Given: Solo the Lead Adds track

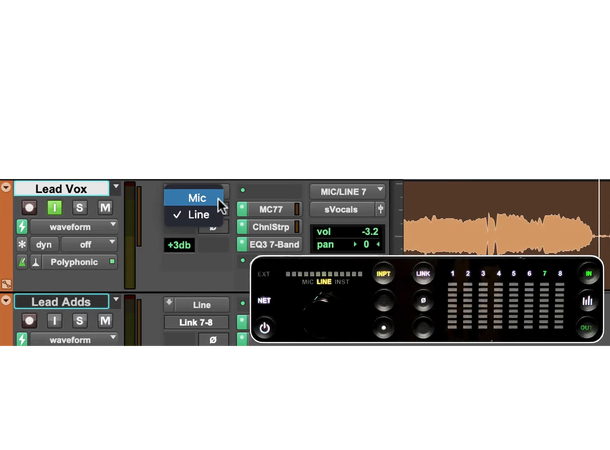Looking at the screenshot, I should pyautogui.click(x=79, y=320).
